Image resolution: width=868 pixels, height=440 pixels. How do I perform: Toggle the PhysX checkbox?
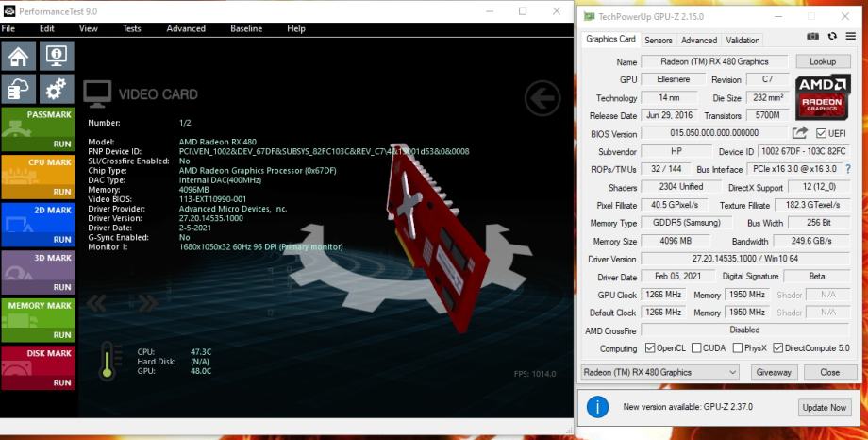[x=738, y=348]
